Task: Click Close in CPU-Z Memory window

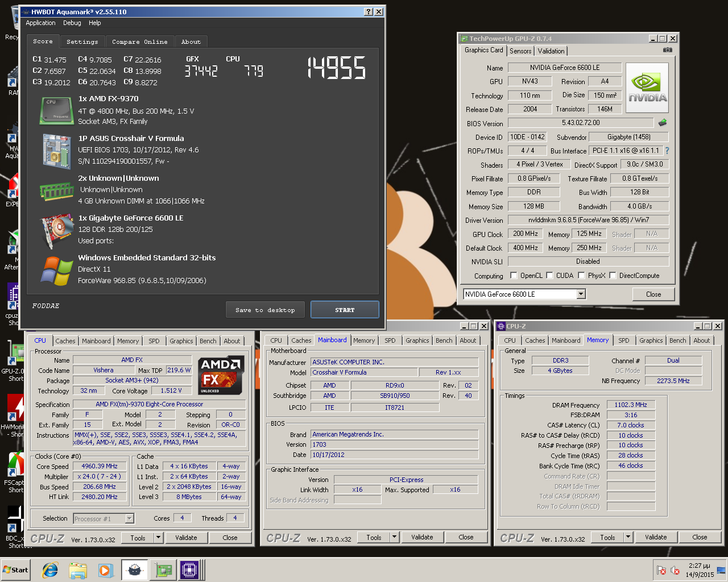Action: coord(700,537)
